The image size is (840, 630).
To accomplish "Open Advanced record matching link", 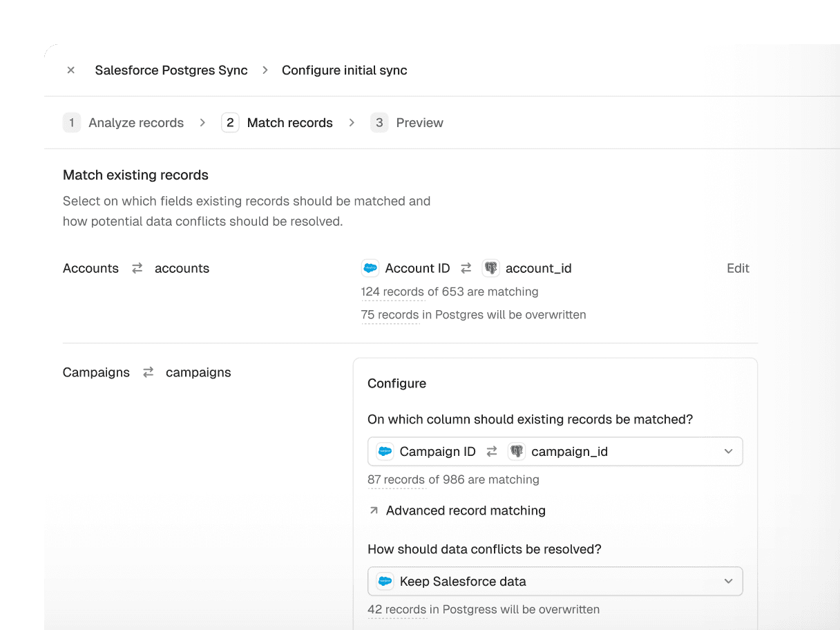I will click(x=466, y=510).
